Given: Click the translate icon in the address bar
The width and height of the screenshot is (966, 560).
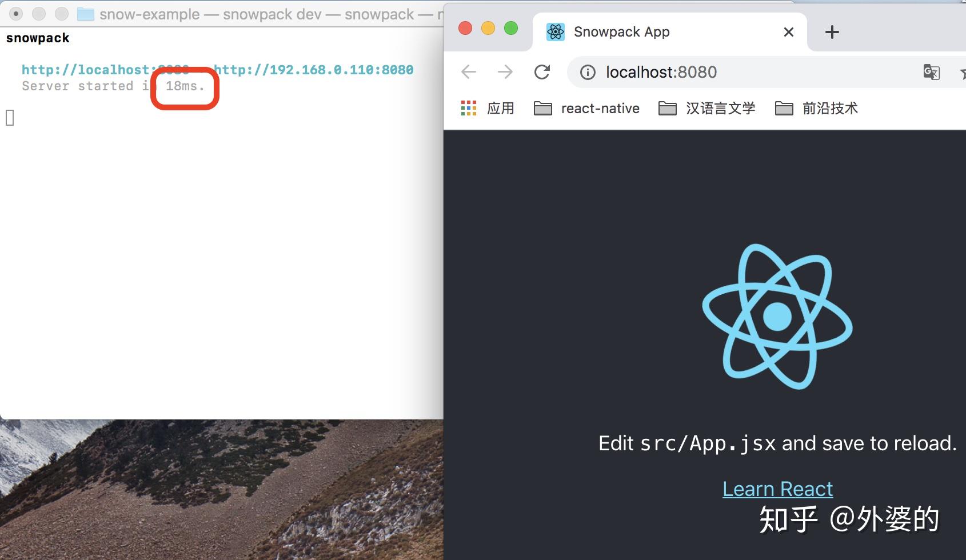Looking at the screenshot, I should tap(932, 72).
